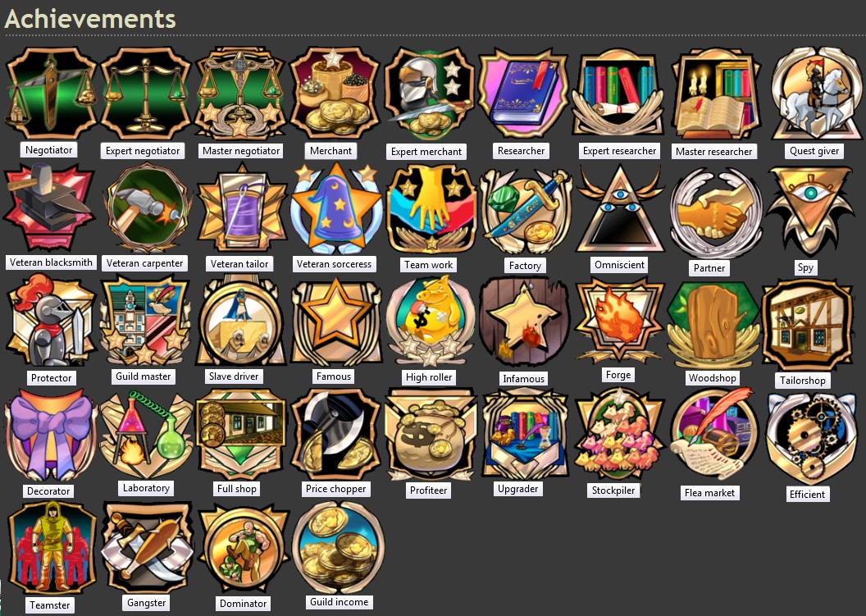
Task: Click the Slave driver label
Action: point(234,376)
